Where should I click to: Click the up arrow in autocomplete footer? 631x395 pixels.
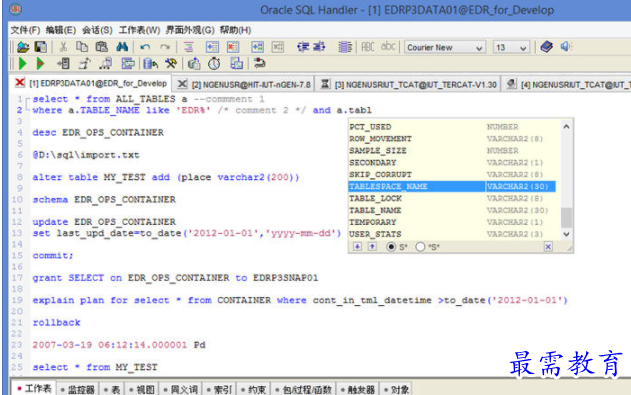[372, 246]
